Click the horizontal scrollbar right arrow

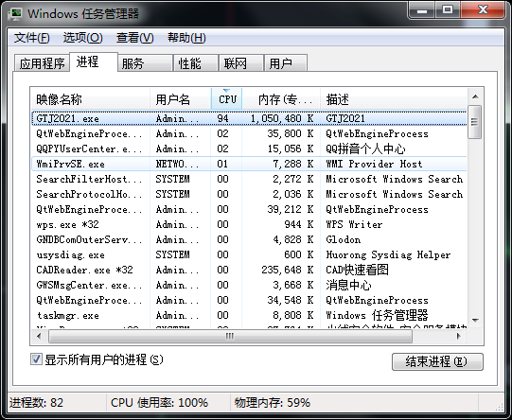pos(459,336)
